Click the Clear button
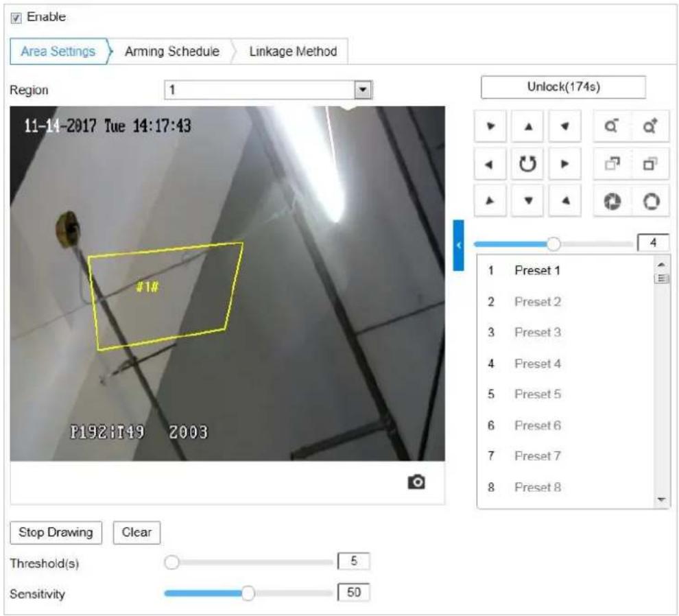The width and height of the screenshot is (679, 616). click(136, 532)
